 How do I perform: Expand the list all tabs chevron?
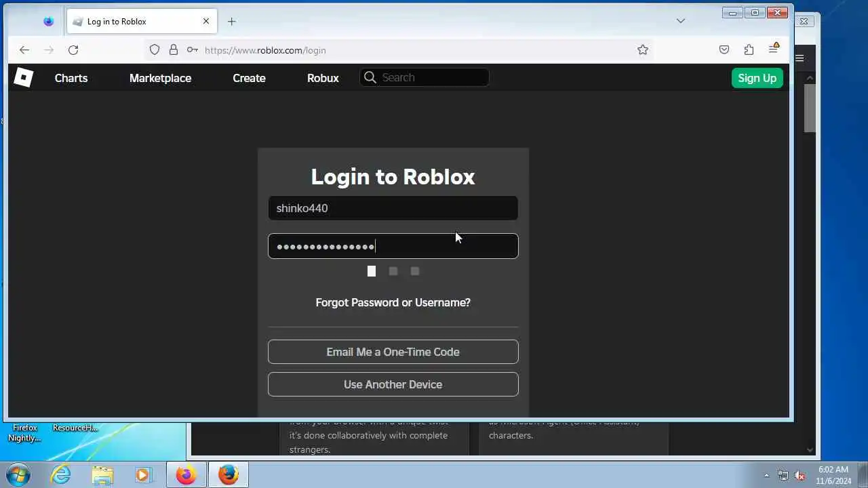pos(681,21)
